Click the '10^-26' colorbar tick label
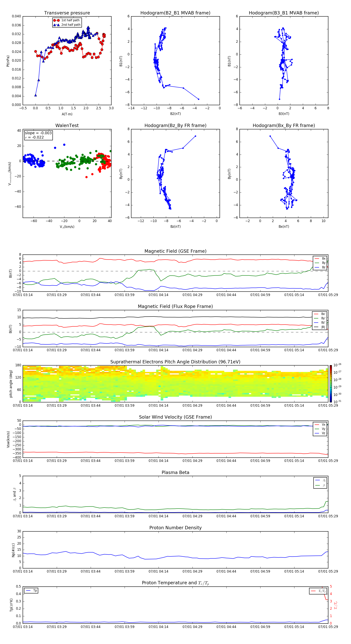 337,365
